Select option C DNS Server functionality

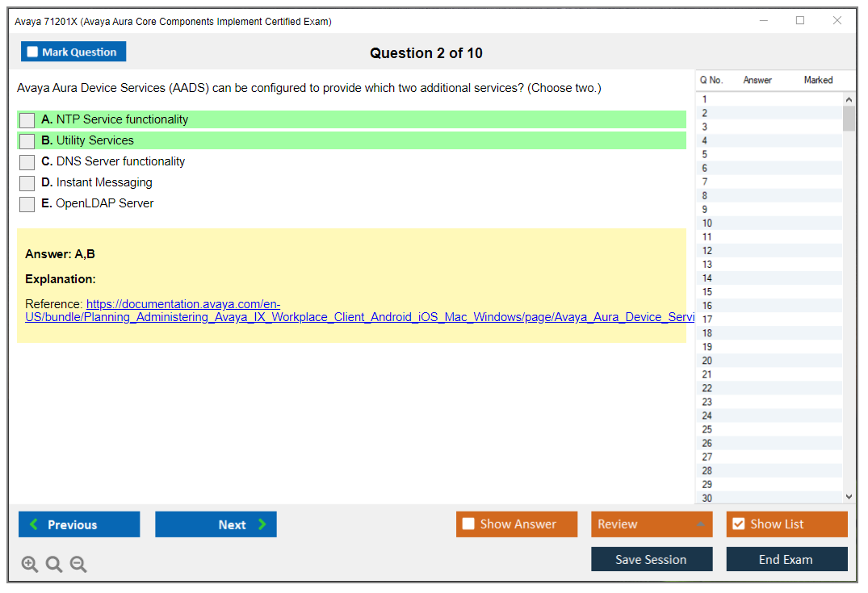click(27, 162)
